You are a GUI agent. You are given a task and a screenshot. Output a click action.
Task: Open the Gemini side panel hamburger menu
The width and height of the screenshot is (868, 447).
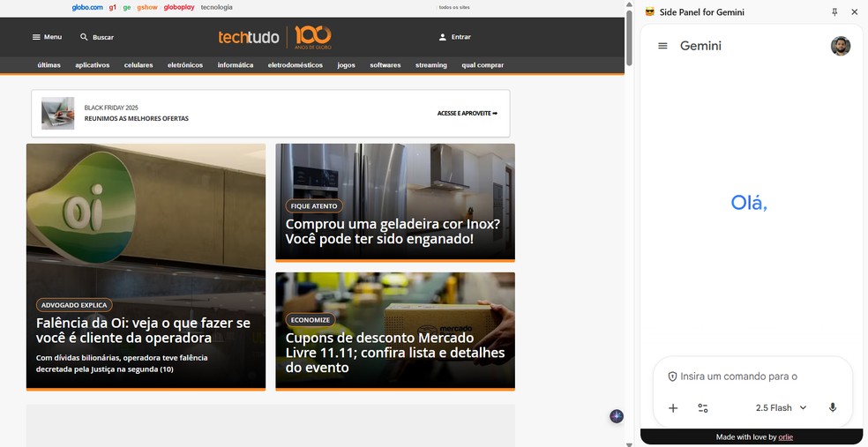pos(662,46)
